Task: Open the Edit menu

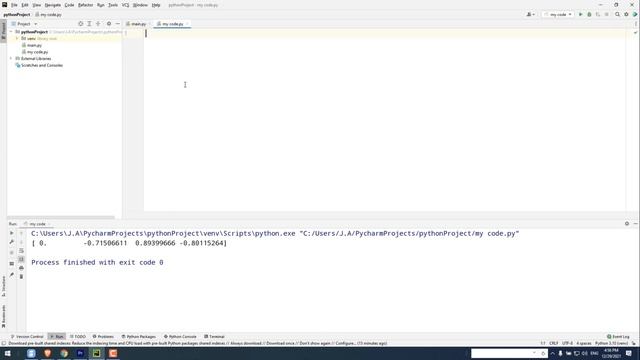Action: pos(25,5)
